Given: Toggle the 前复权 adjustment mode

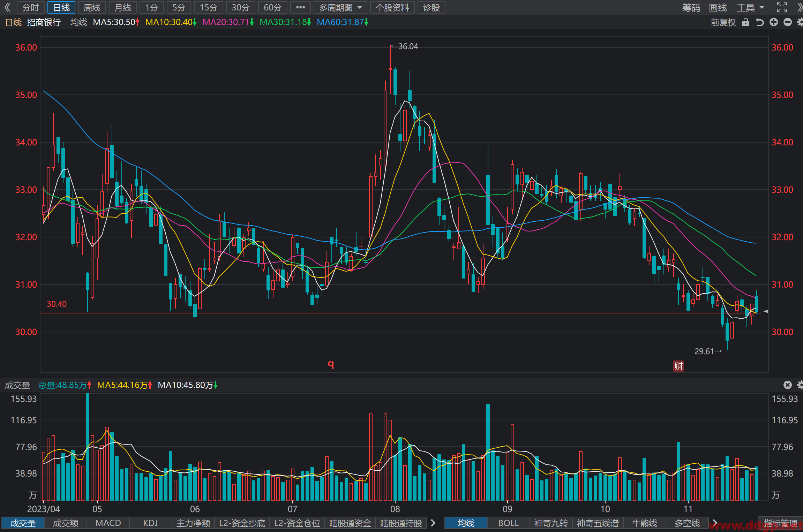Looking at the screenshot, I should [723, 22].
